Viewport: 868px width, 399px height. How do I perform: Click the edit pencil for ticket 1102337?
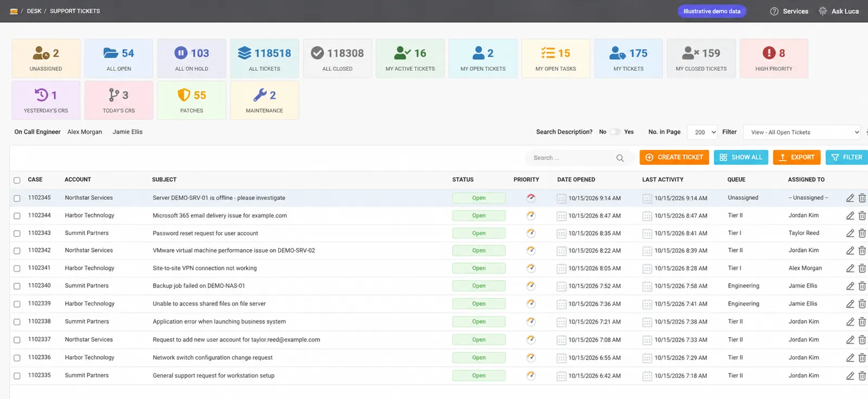pyautogui.click(x=850, y=340)
